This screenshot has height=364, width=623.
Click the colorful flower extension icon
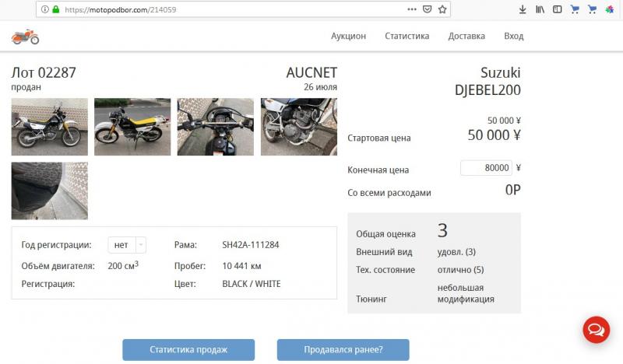610,9
